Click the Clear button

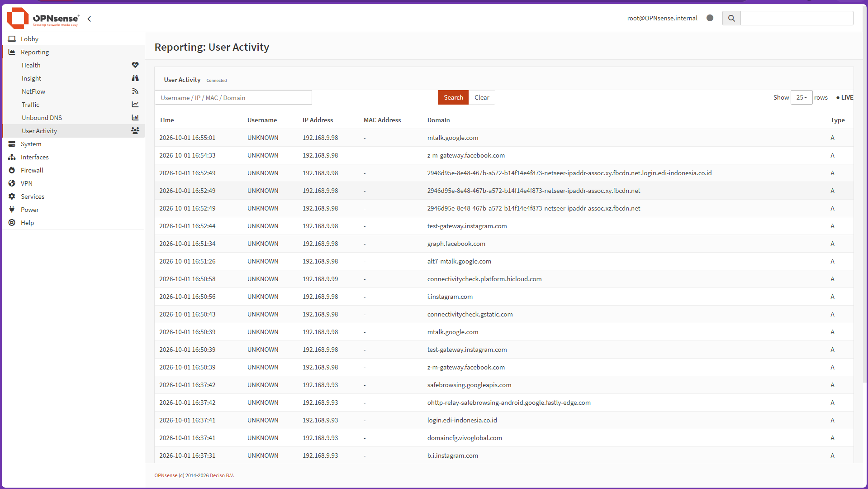coord(482,97)
